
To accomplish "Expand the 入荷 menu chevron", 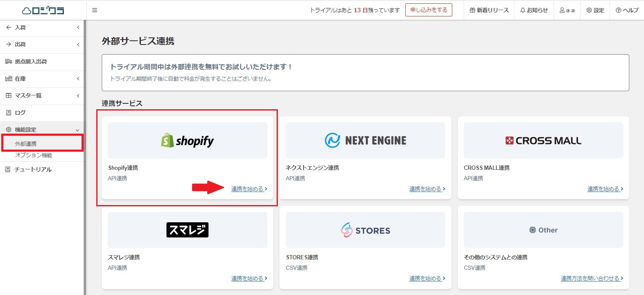I will [78, 28].
